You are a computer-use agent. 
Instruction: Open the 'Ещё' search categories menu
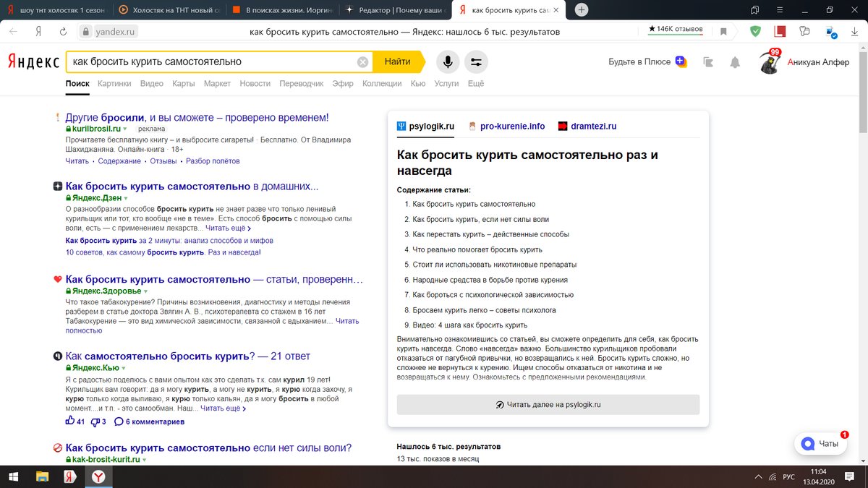[475, 84]
